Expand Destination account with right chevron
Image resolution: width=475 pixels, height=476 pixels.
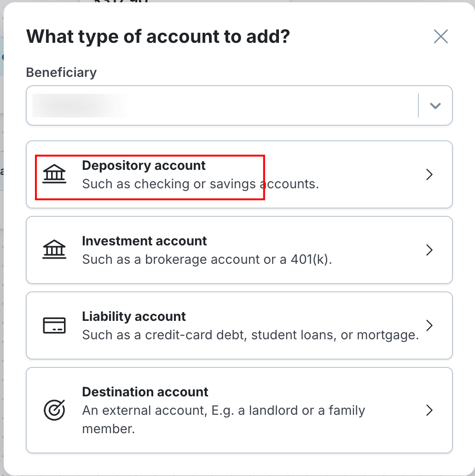[429, 410]
